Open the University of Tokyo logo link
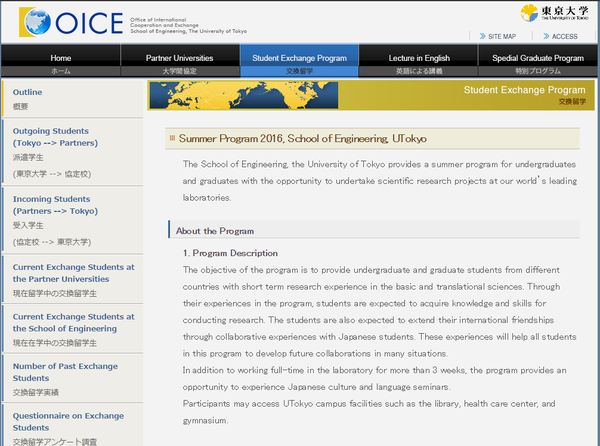The width and height of the screenshot is (600, 446). [554, 13]
